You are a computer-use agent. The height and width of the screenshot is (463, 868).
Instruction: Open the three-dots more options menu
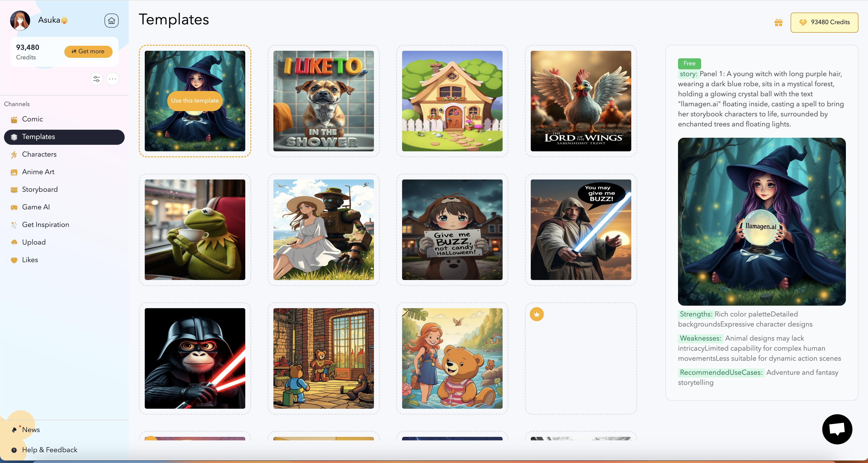(x=113, y=79)
